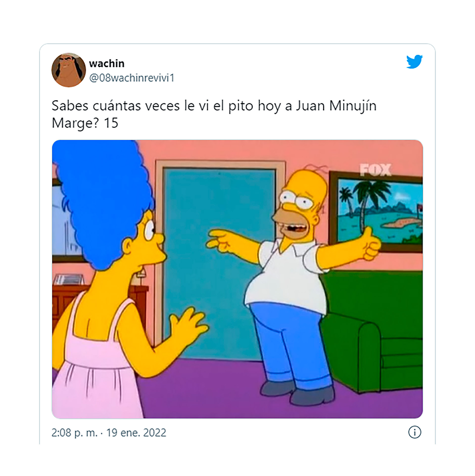Click the text "Marge? 15"
The image size is (475, 476).
click(85, 123)
